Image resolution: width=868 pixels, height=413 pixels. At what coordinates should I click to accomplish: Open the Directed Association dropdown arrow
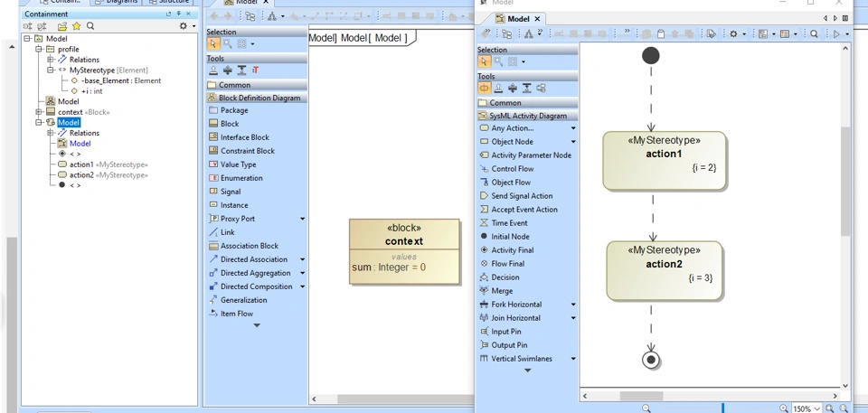(302, 259)
